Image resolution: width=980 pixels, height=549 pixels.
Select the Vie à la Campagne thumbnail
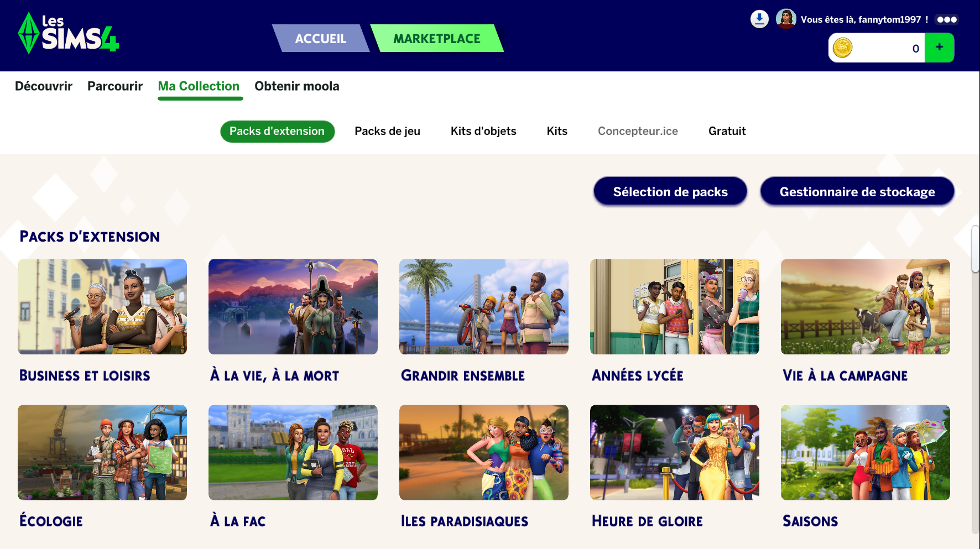(x=866, y=307)
